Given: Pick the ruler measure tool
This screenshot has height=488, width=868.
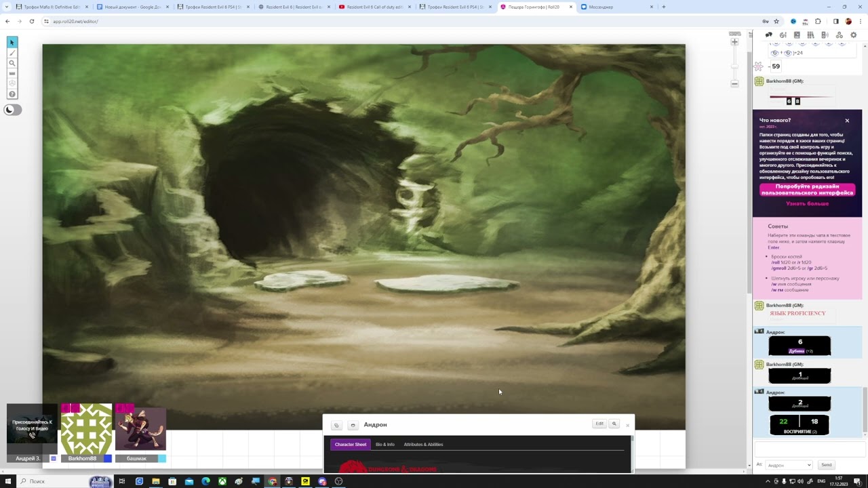Looking at the screenshot, I should [12, 73].
